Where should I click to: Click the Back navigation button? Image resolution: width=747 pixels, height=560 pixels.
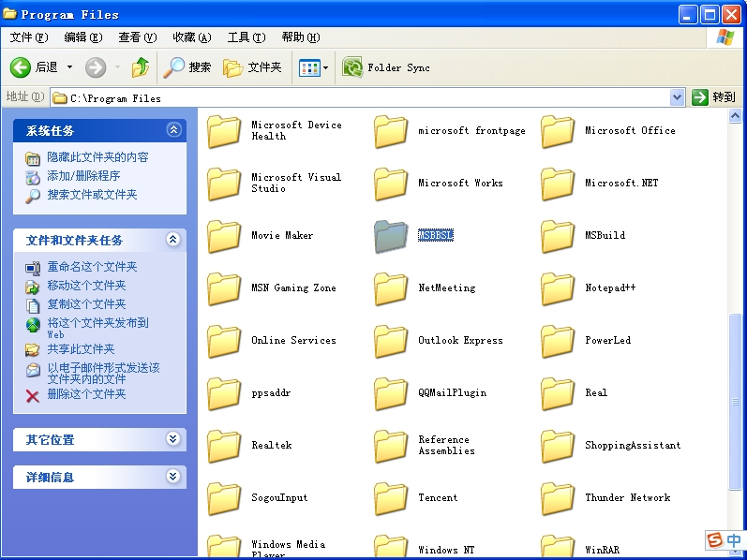coord(35,67)
